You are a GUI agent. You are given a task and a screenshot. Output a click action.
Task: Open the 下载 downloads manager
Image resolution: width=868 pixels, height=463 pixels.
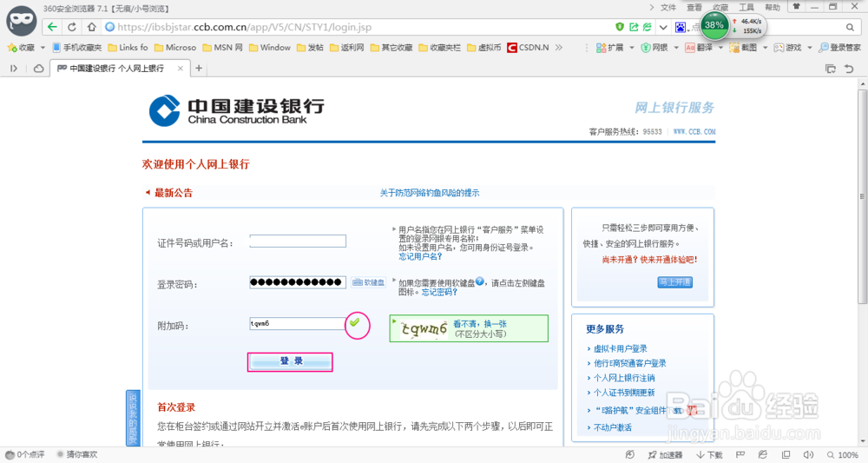click(710, 454)
